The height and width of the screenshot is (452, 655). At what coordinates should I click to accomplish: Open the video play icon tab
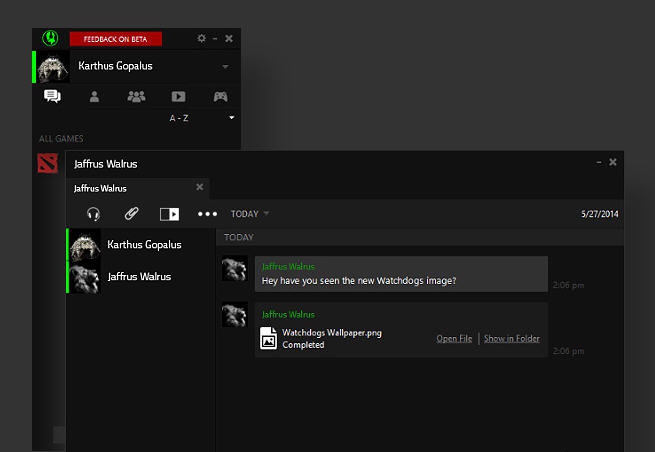tap(178, 97)
